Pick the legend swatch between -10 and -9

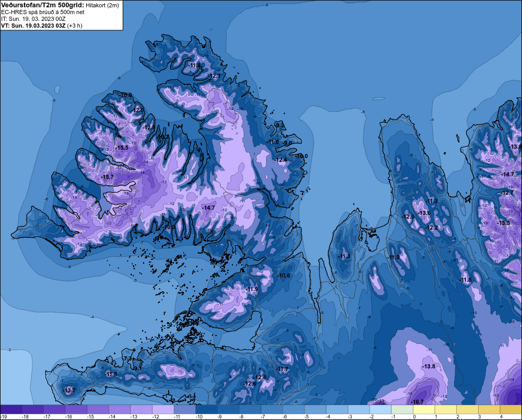206,410
